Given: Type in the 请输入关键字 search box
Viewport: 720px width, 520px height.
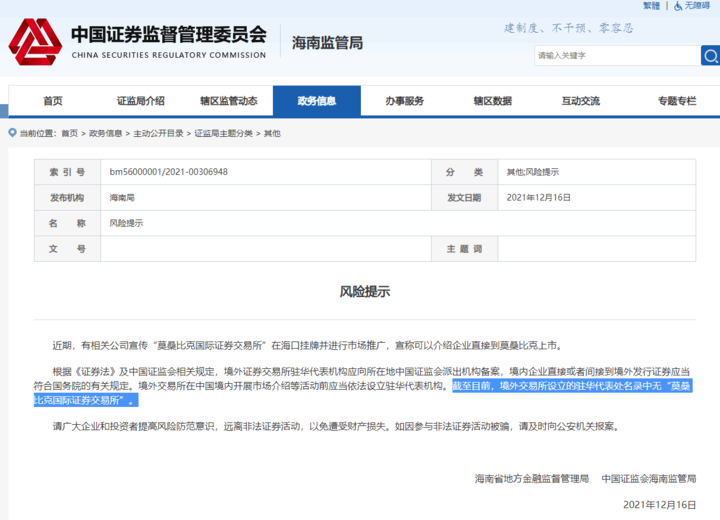Looking at the screenshot, I should (610, 55).
